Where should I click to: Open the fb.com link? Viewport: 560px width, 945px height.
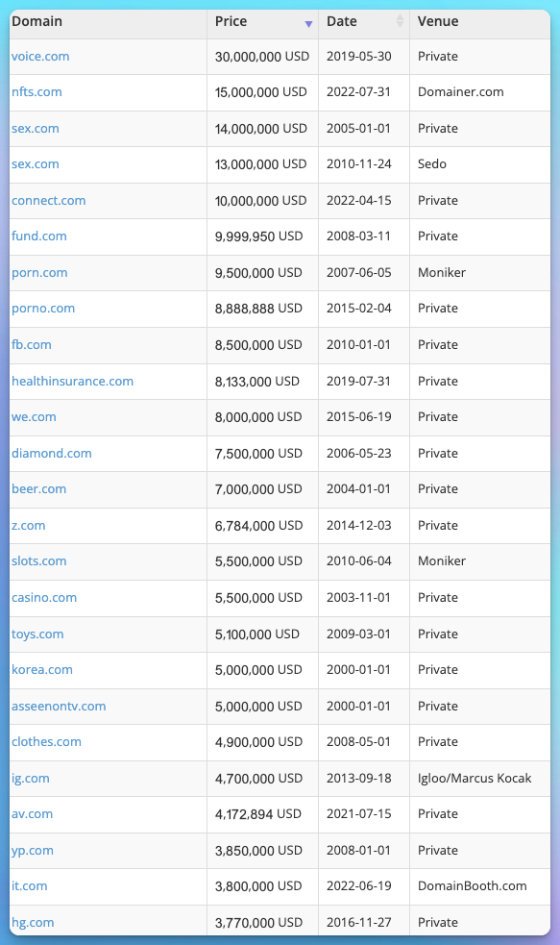[x=32, y=345]
